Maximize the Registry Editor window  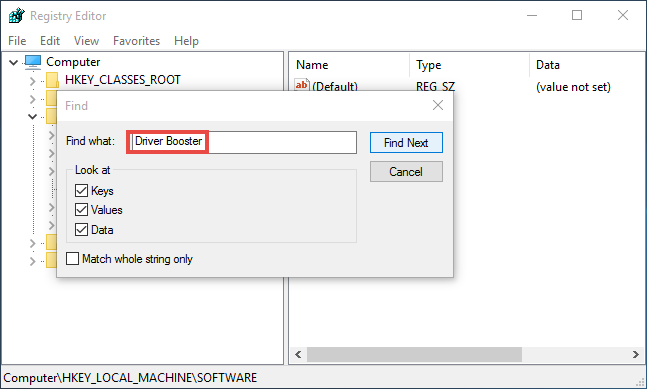click(577, 16)
